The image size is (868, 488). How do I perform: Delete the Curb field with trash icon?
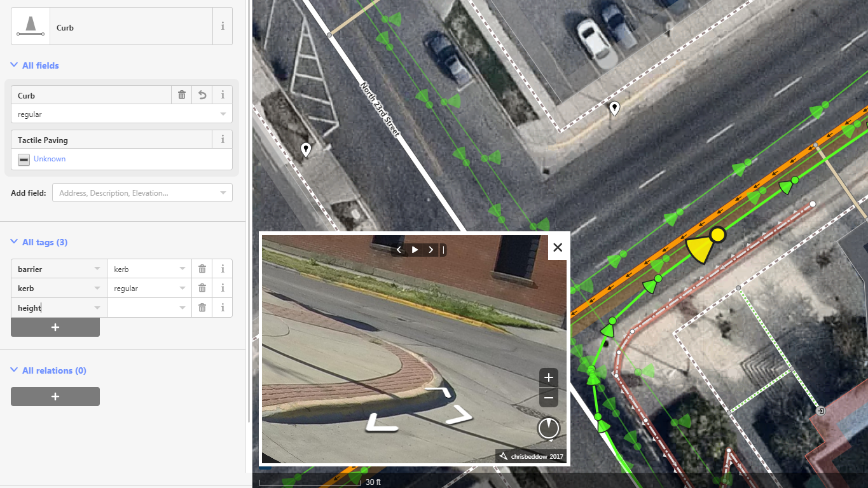pyautogui.click(x=182, y=95)
